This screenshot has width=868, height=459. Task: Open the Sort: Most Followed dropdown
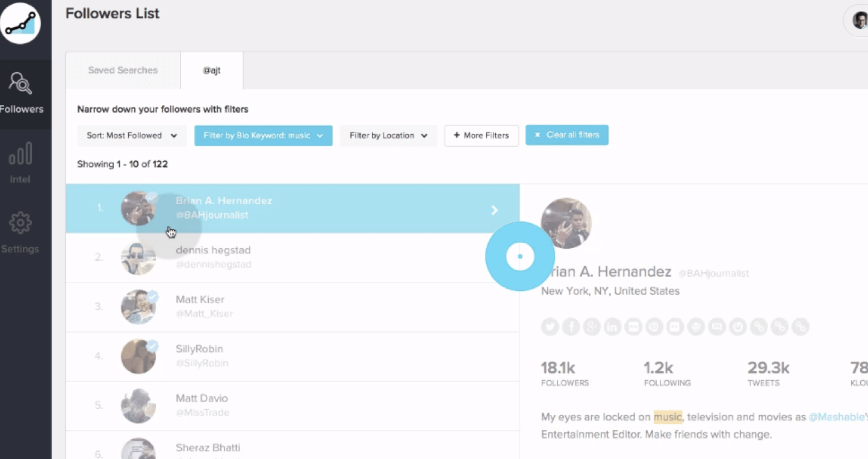click(x=131, y=135)
